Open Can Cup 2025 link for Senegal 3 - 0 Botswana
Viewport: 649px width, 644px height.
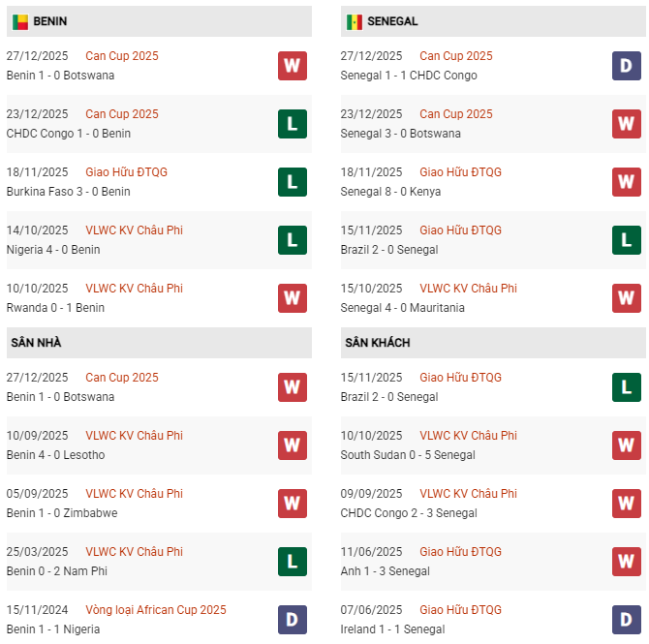456,114
